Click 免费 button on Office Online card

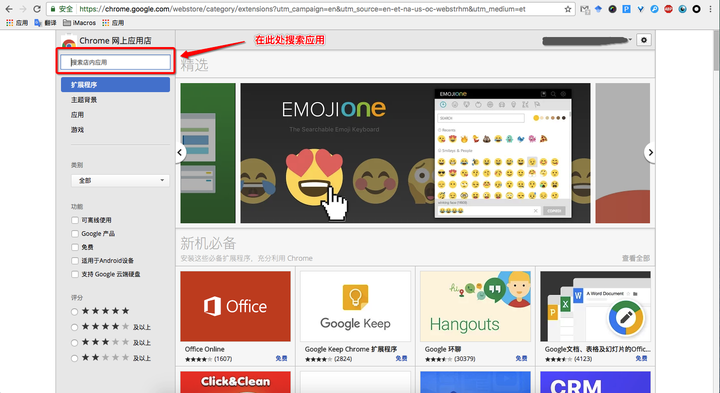281,359
